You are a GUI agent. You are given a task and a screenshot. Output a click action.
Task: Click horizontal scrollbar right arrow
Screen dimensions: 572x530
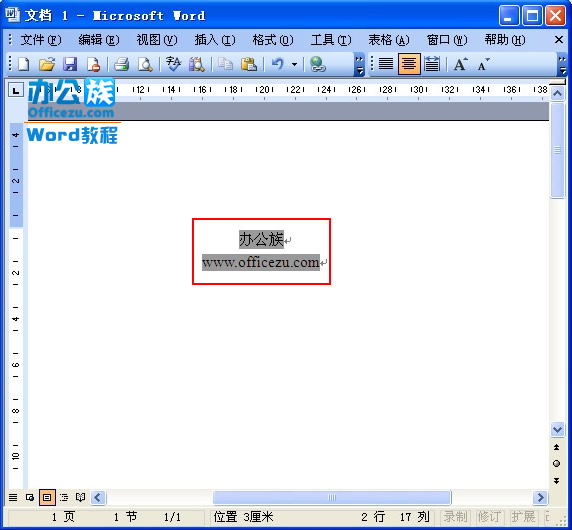540,498
